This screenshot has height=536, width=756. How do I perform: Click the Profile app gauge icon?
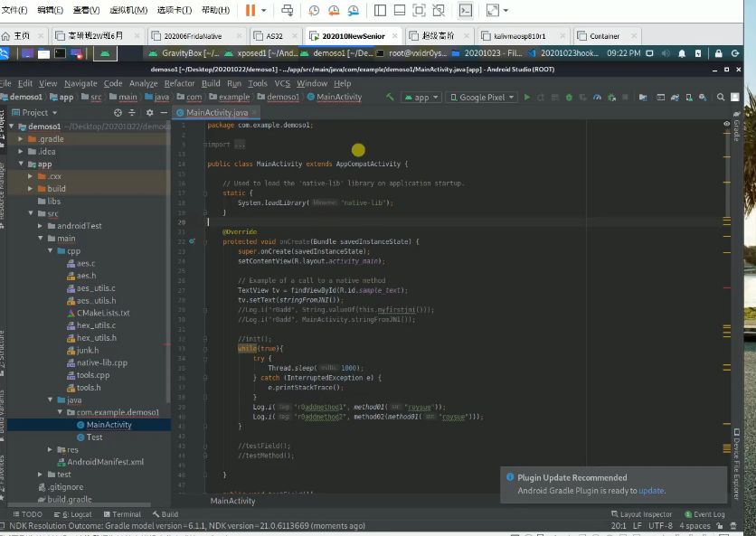coord(595,97)
